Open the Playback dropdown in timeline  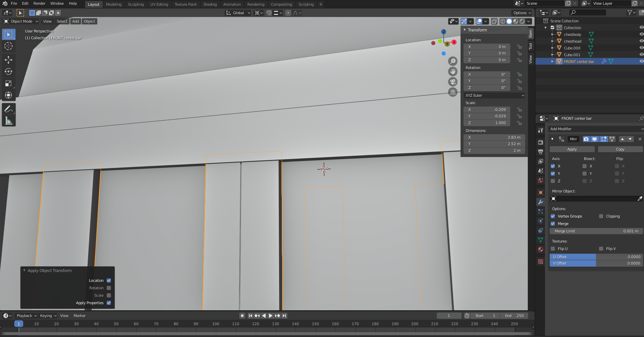tap(26, 316)
